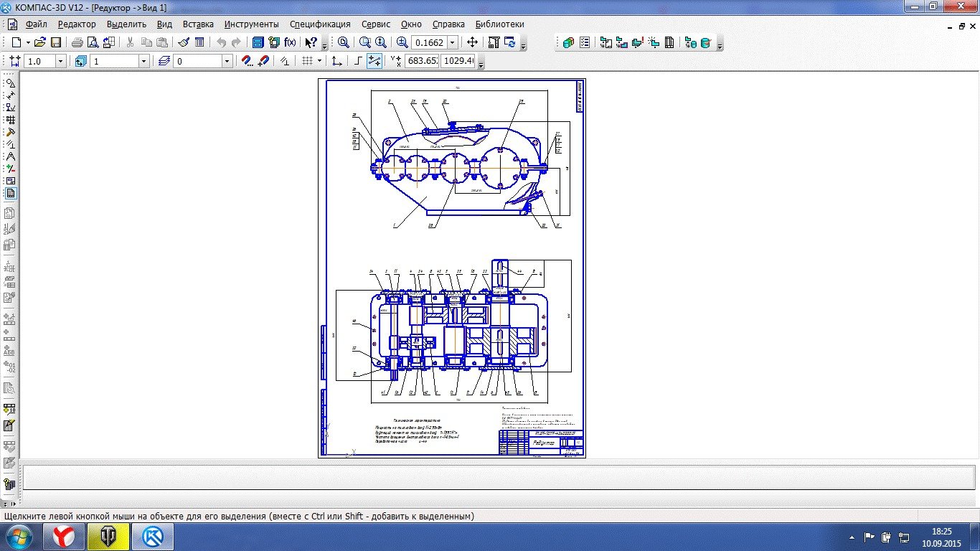The width and height of the screenshot is (980, 551).
Task: Toggle orthogonal drawing mode
Action: 359,61
